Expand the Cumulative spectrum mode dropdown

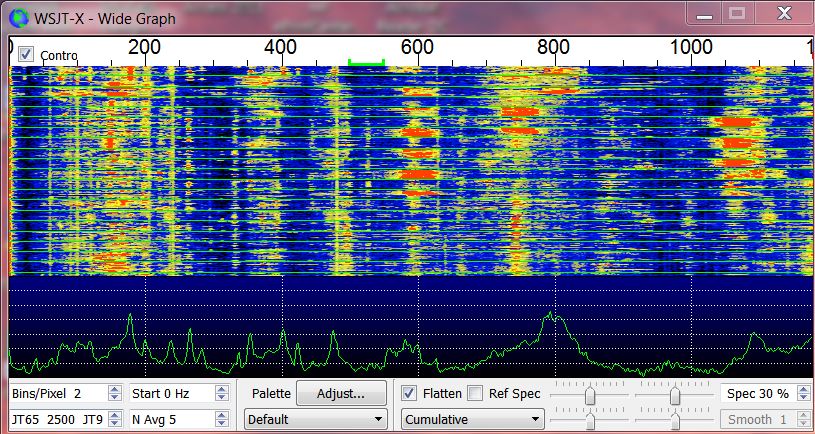[x=473, y=419]
